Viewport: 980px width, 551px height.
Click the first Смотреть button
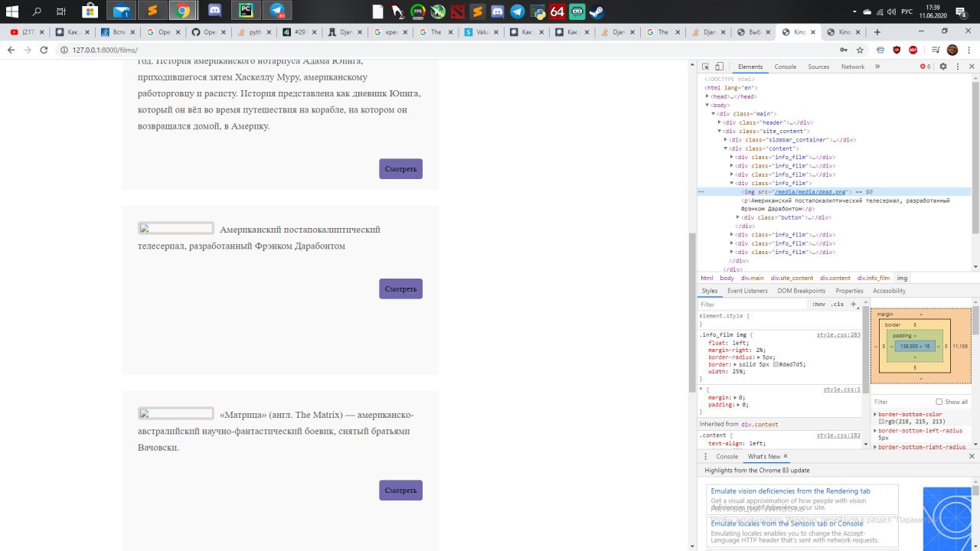tap(400, 168)
